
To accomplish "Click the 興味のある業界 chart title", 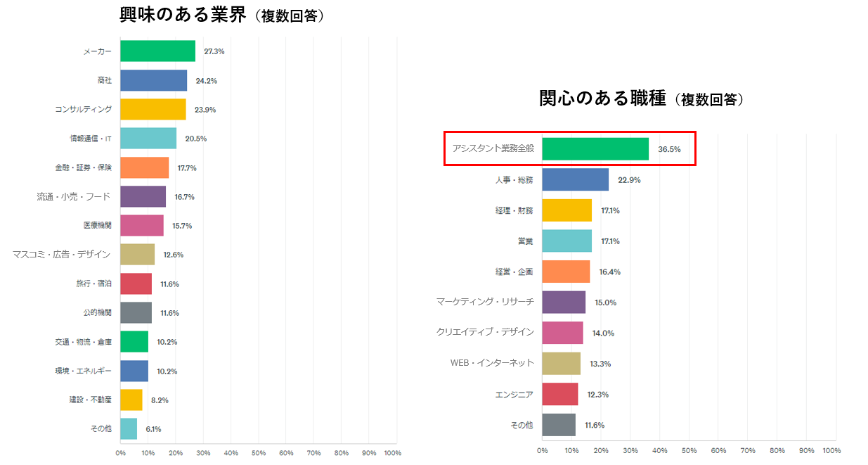I will (181, 14).
